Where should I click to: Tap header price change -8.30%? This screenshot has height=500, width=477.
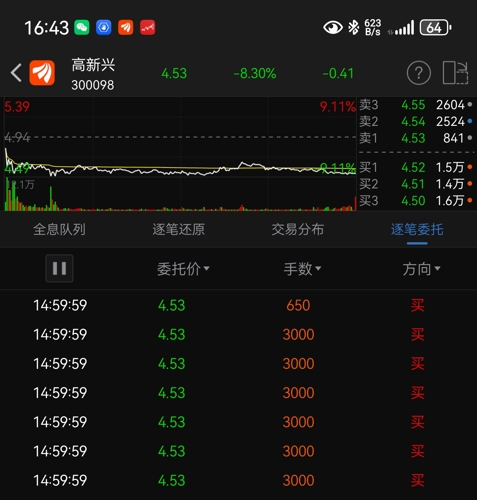255,73
